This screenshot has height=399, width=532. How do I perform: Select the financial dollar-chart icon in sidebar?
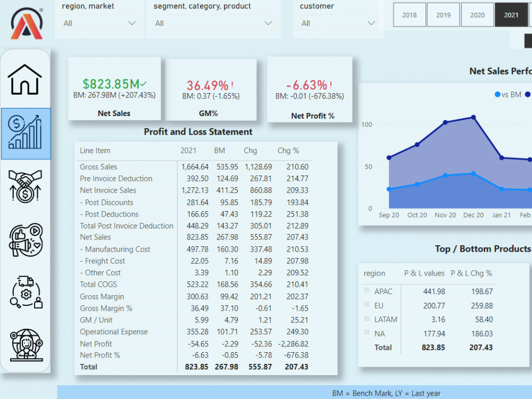pyautogui.click(x=25, y=133)
